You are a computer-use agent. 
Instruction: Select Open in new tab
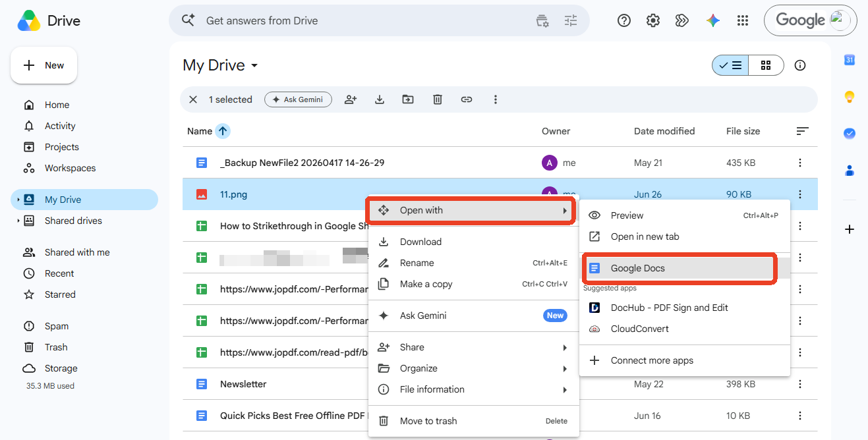tap(685, 236)
